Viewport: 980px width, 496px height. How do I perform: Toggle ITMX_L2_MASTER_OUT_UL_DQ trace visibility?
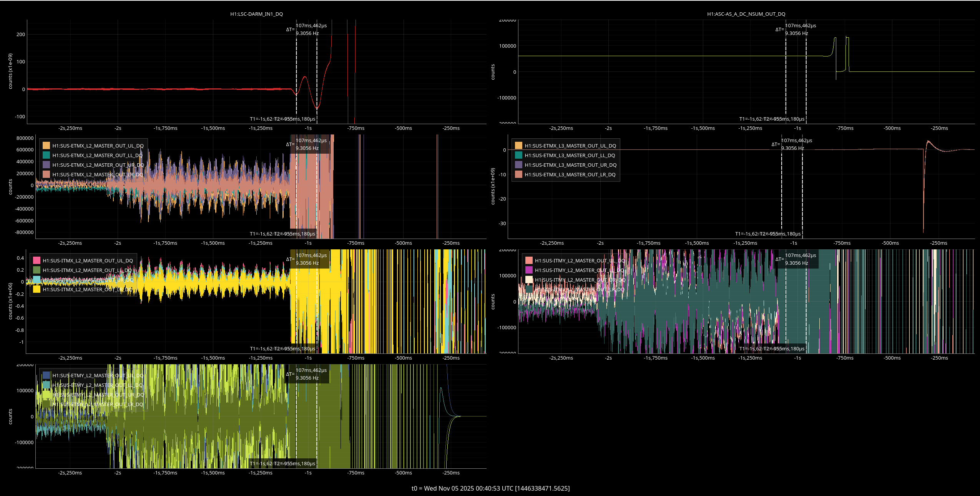pyautogui.click(x=88, y=261)
